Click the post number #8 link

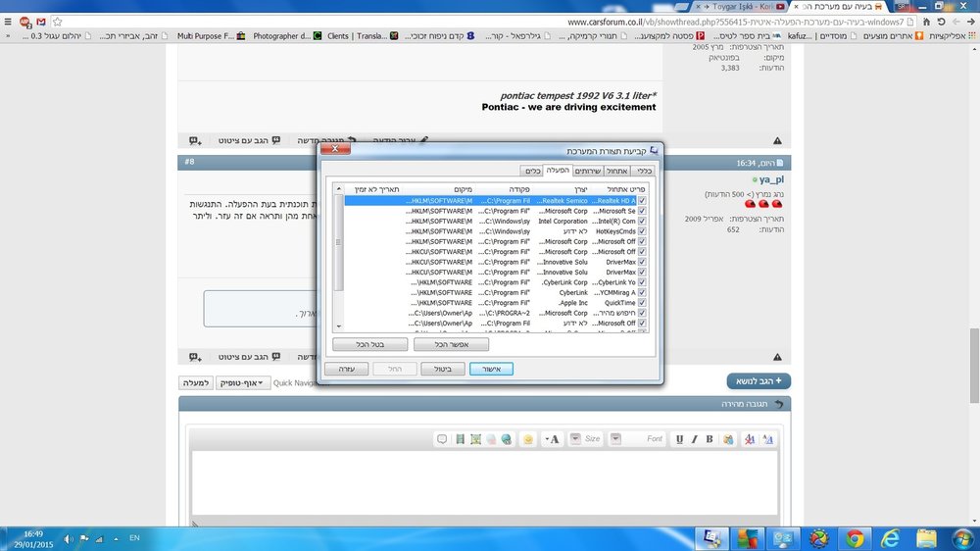click(189, 162)
